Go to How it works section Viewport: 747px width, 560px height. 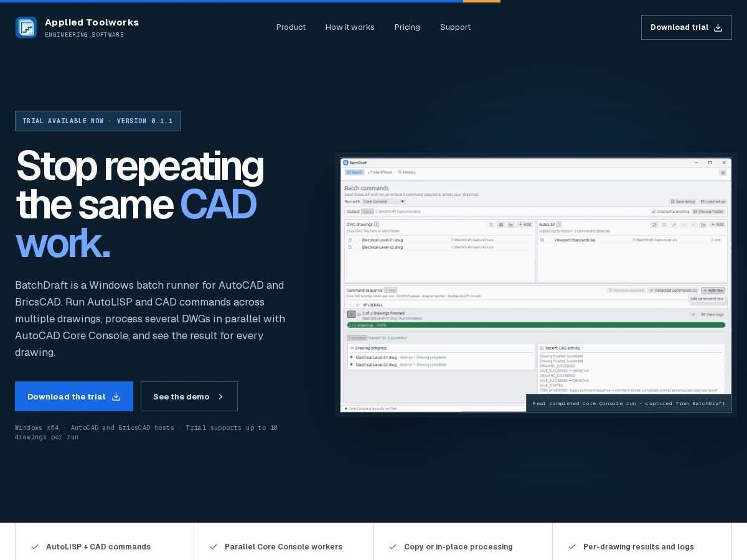[x=350, y=27]
